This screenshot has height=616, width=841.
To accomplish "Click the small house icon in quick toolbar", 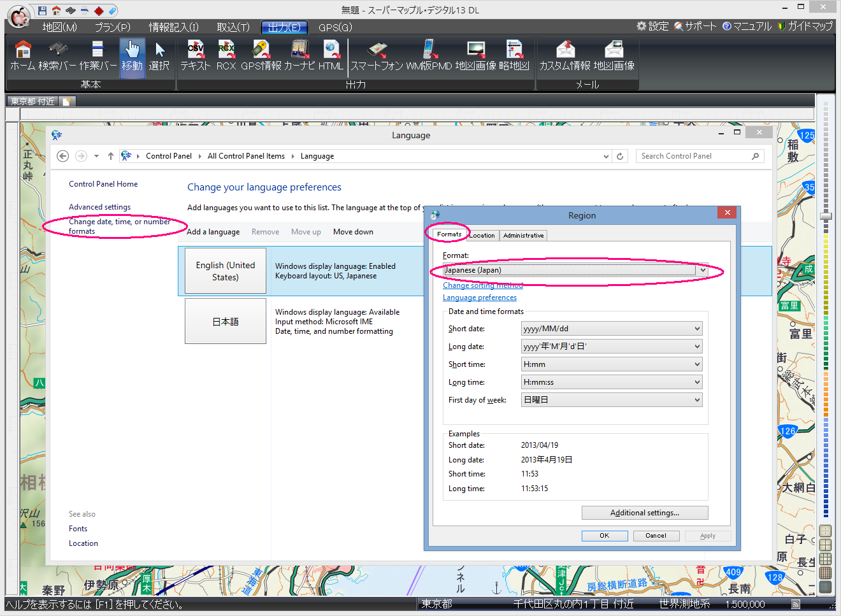I will click(56, 10).
